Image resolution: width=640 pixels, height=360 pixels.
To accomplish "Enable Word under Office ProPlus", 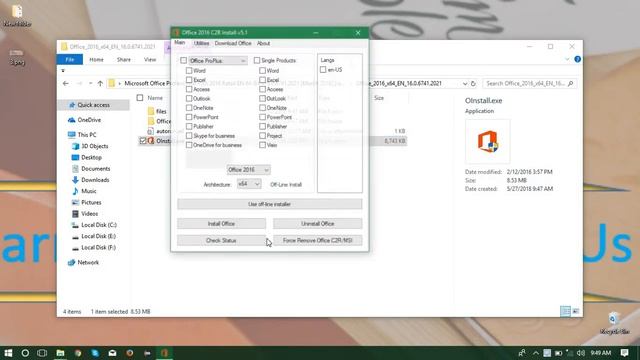I will 189,71.
